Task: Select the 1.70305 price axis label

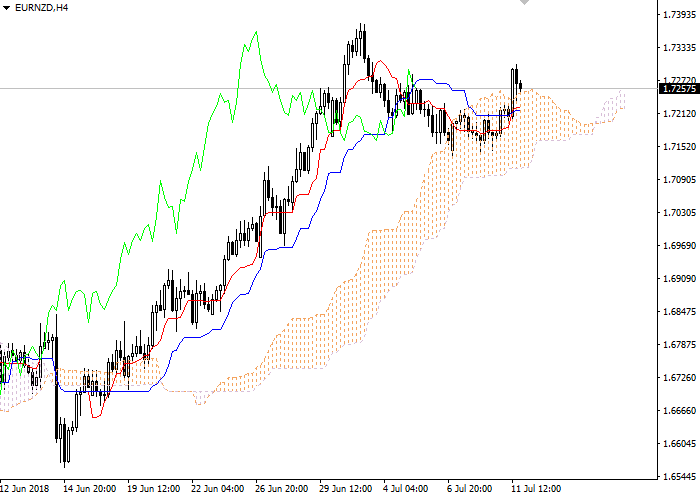Action: pyautogui.click(x=679, y=212)
